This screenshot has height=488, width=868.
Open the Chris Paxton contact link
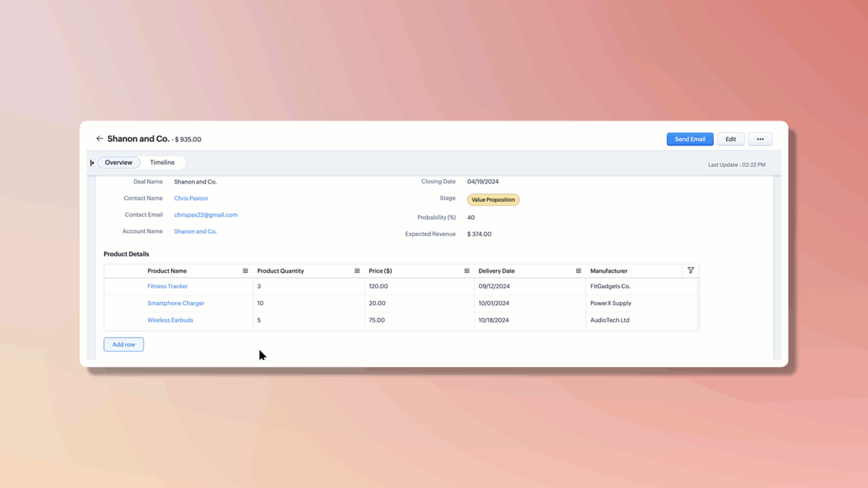pos(191,198)
